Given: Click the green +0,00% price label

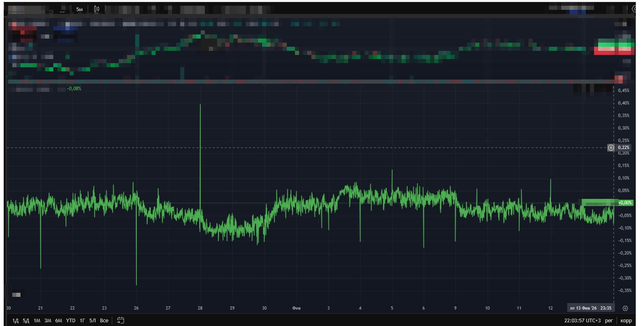Looking at the screenshot, I should [x=625, y=203].
